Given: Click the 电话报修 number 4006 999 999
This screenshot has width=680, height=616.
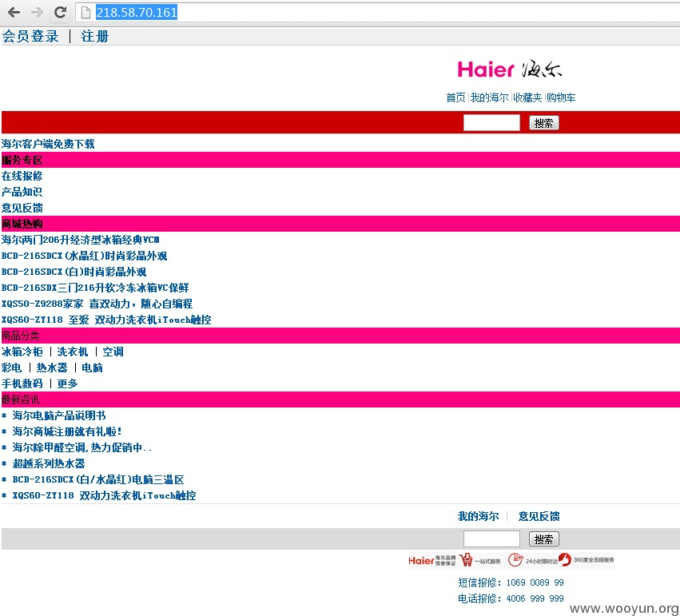Looking at the screenshot, I should [x=535, y=598].
